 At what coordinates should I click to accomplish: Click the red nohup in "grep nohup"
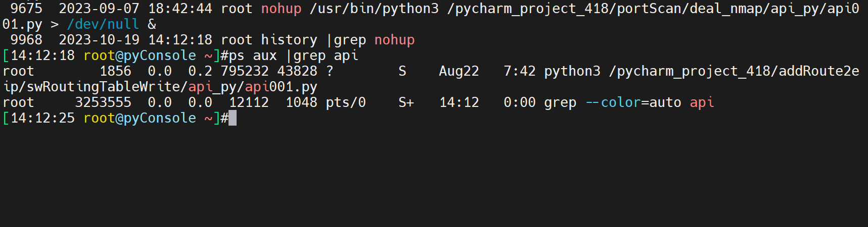coord(394,40)
